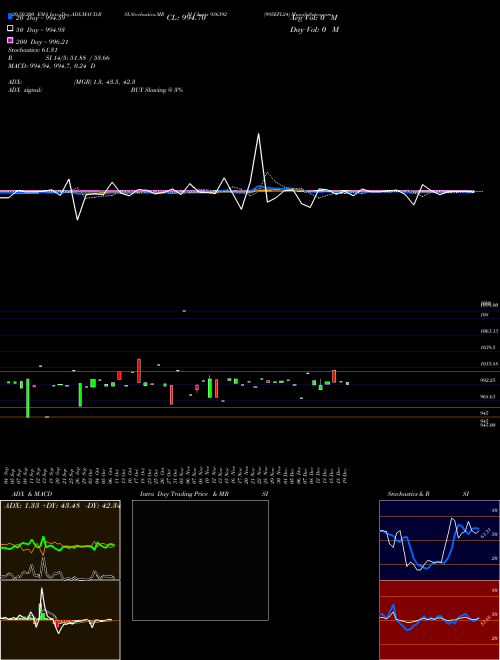Click the "Intra Day Trading Price & MR" title
This screenshot has height=660, width=500.
coord(184,494)
